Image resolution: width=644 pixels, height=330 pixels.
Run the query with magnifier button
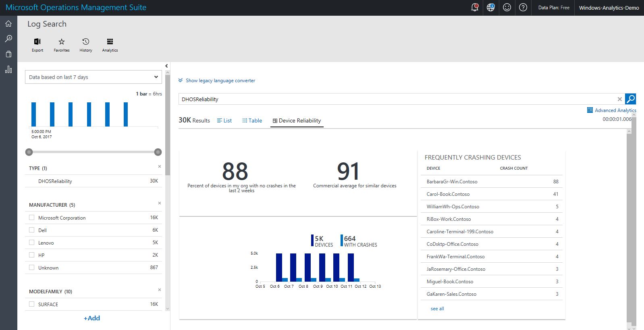coord(630,99)
